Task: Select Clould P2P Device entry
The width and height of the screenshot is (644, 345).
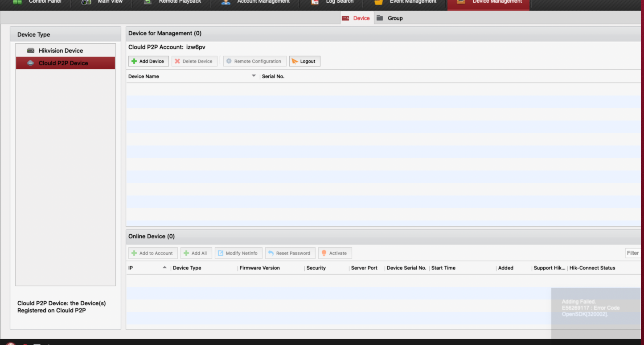Action: [x=63, y=63]
